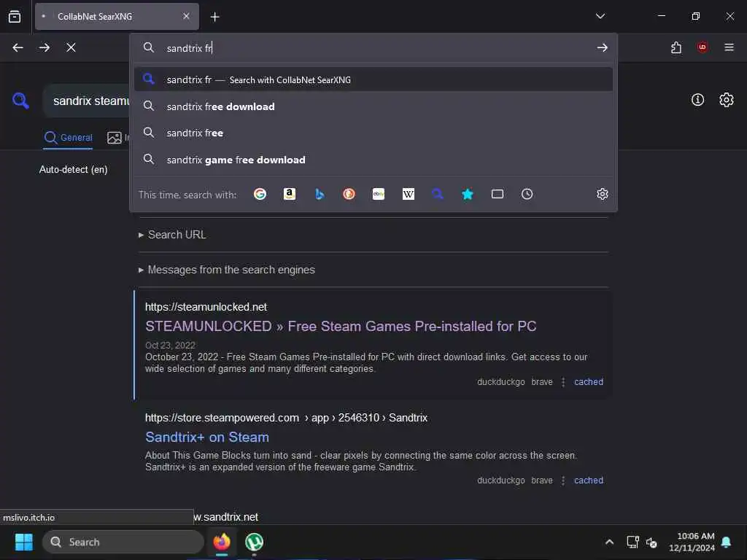Click the Windows taskbar Search box
This screenshot has width=747, height=560.
(x=123, y=542)
